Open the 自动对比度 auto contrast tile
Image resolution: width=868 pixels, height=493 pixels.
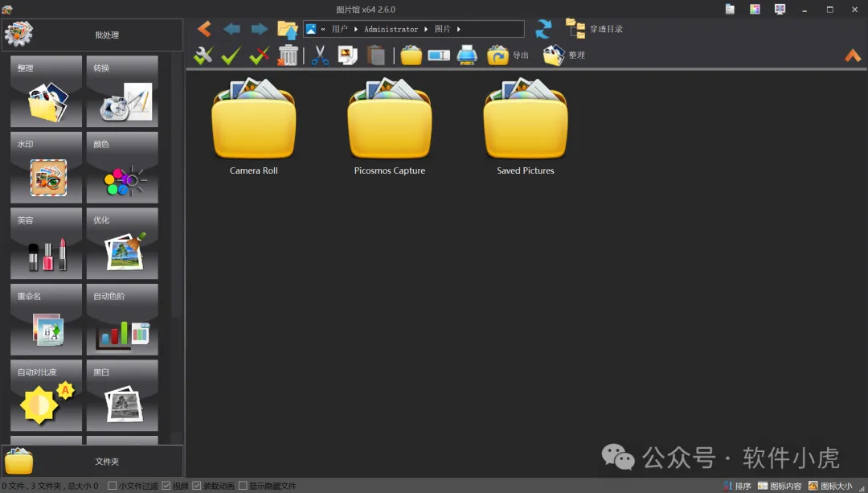(46, 396)
